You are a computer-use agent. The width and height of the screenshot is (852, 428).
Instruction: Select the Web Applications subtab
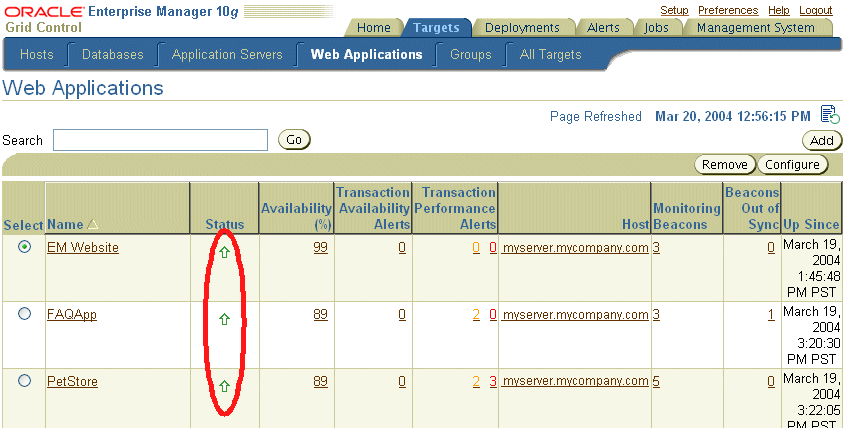point(366,54)
